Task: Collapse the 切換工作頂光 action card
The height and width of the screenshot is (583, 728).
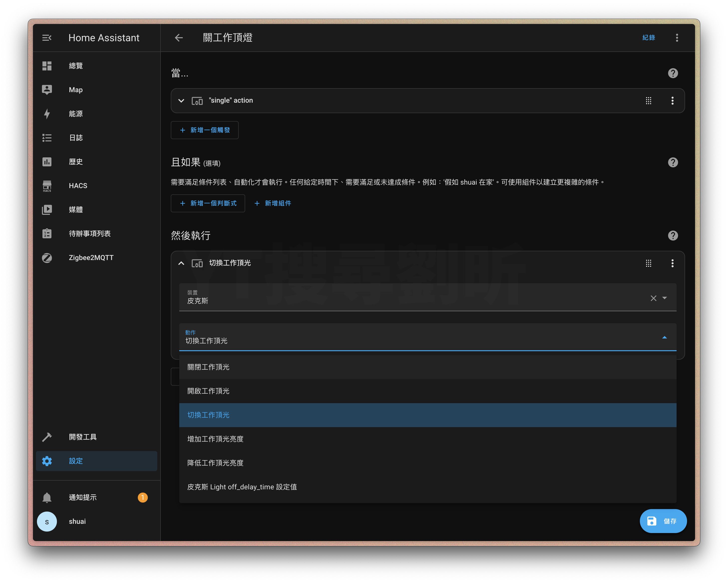Action: [181, 263]
